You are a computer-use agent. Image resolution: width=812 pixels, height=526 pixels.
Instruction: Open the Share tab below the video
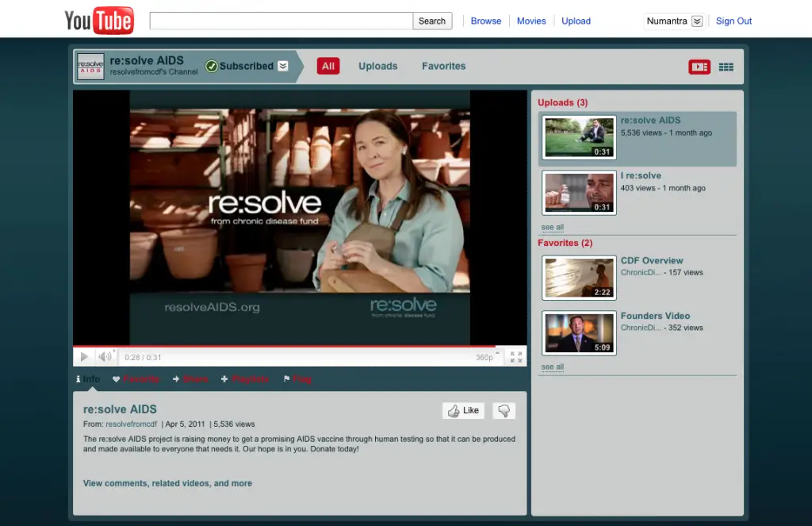tap(190, 379)
